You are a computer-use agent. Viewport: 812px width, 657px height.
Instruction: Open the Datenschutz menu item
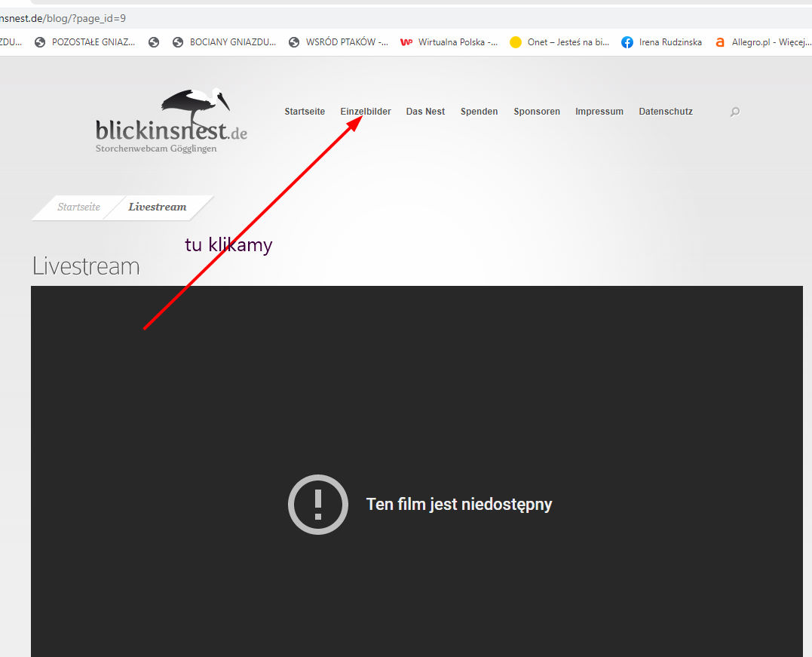pyautogui.click(x=666, y=112)
